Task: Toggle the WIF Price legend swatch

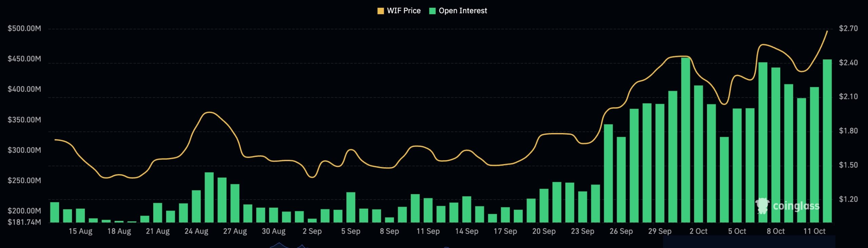Action: click(x=380, y=11)
